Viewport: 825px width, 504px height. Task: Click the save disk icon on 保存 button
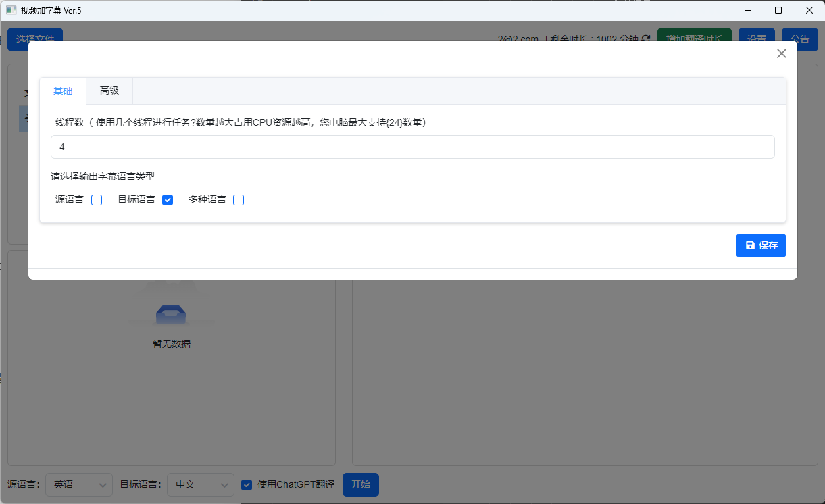point(750,245)
